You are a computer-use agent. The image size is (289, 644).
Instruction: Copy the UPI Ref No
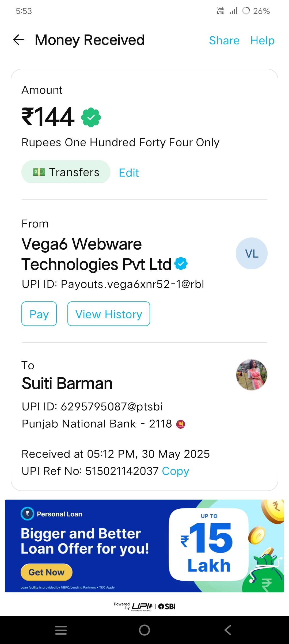(176, 471)
